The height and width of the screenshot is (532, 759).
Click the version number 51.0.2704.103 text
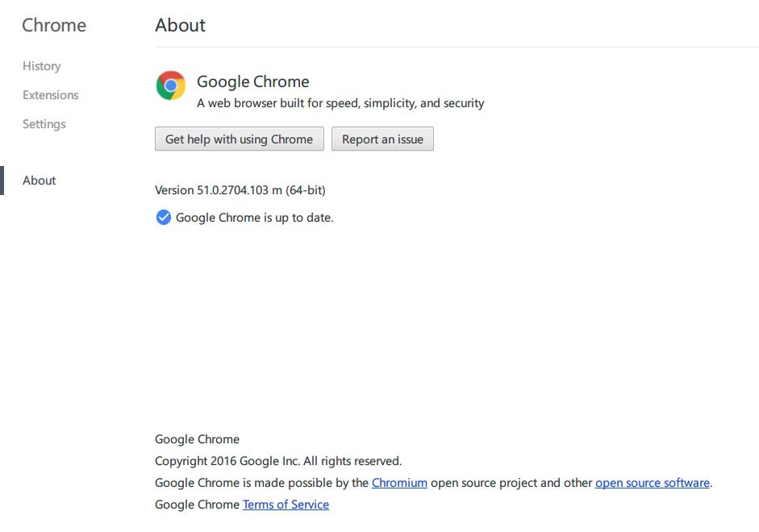click(240, 190)
